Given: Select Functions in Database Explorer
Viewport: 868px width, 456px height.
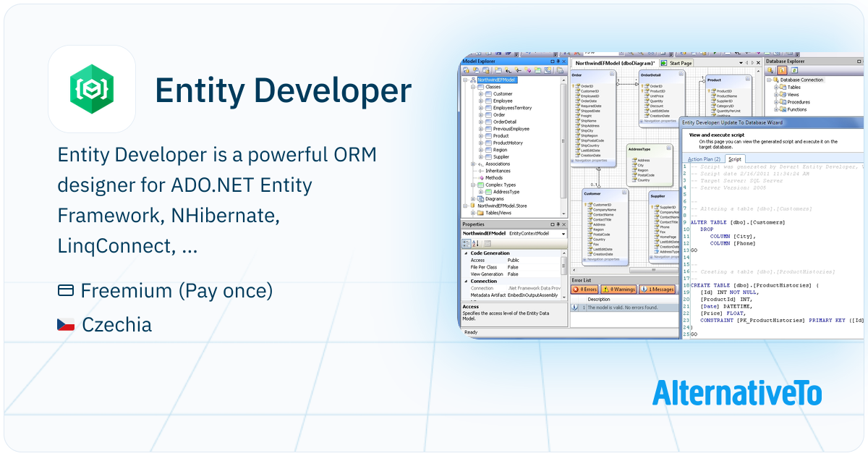Looking at the screenshot, I should [x=797, y=109].
